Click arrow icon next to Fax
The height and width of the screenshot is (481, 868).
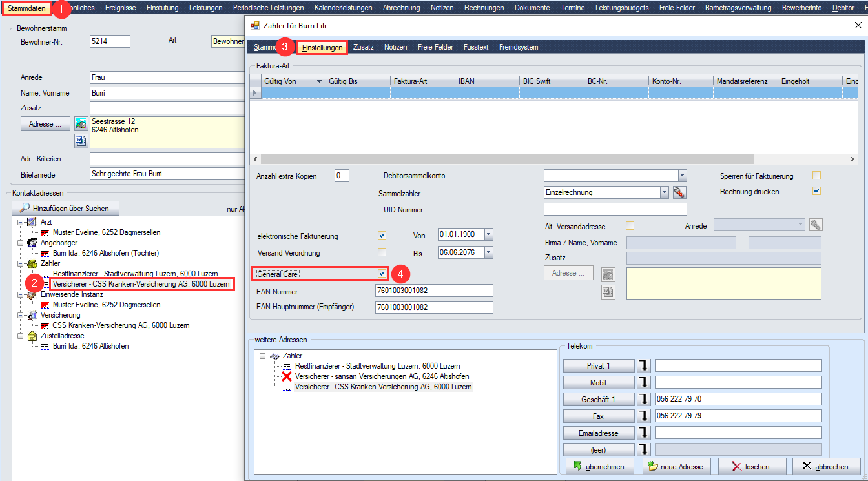[x=644, y=416]
